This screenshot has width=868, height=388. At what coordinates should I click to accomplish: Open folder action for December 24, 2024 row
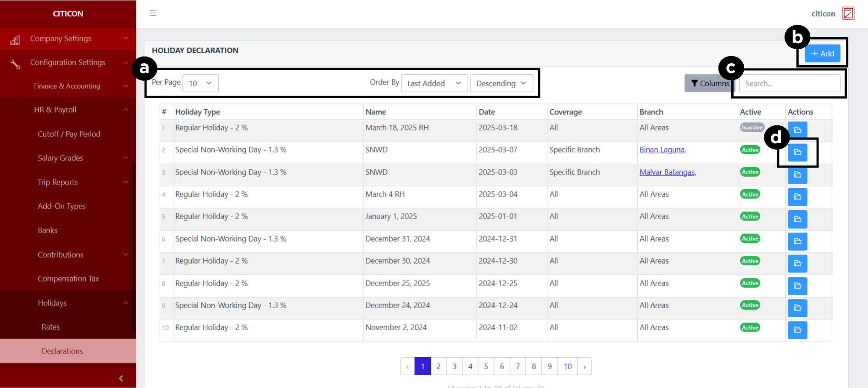797,308
